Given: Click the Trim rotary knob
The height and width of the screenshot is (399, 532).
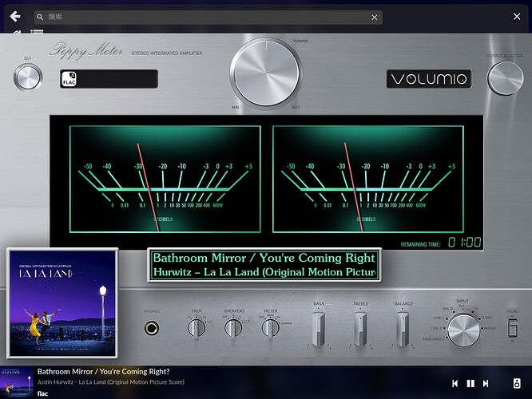Looking at the screenshot, I should click(197, 327).
